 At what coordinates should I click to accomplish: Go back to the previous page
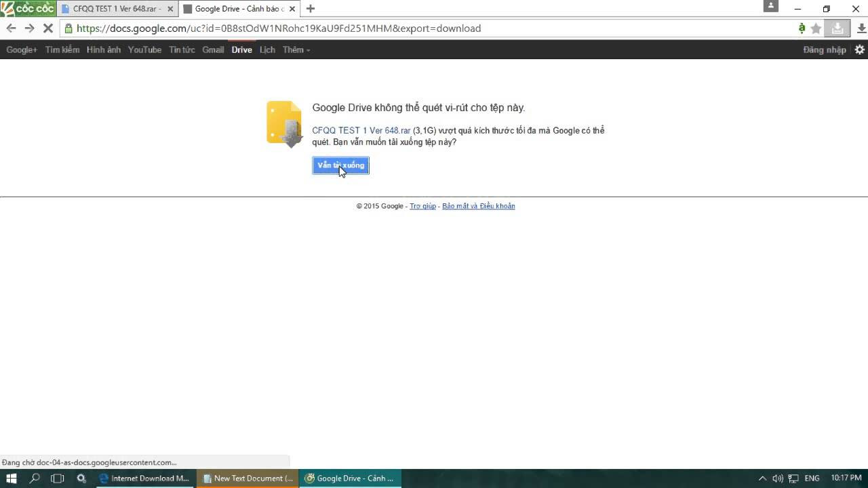11,28
